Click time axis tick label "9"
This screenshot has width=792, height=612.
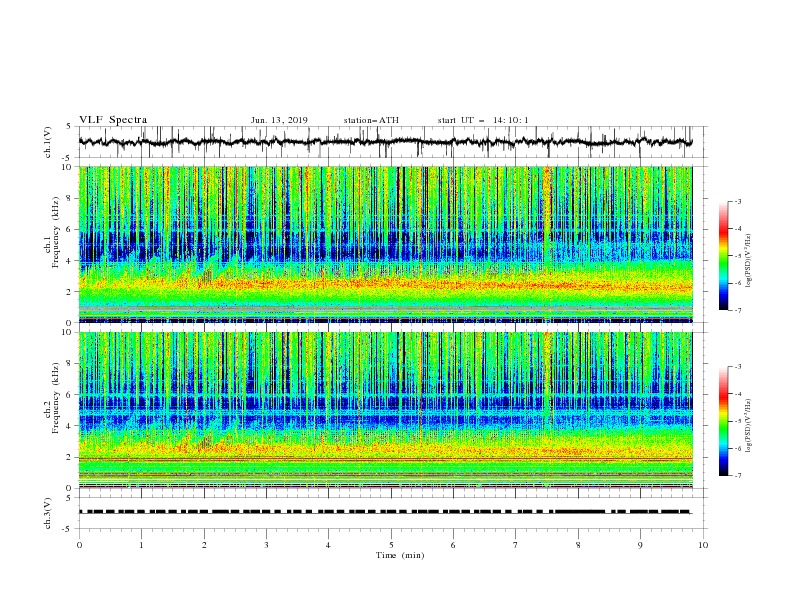[x=640, y=545]
